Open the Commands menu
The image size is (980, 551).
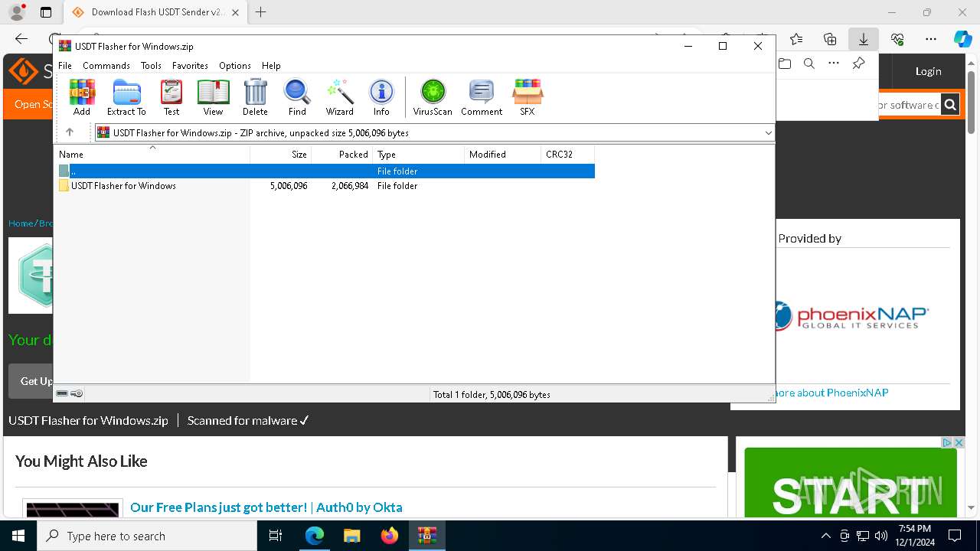coord(106,66)
